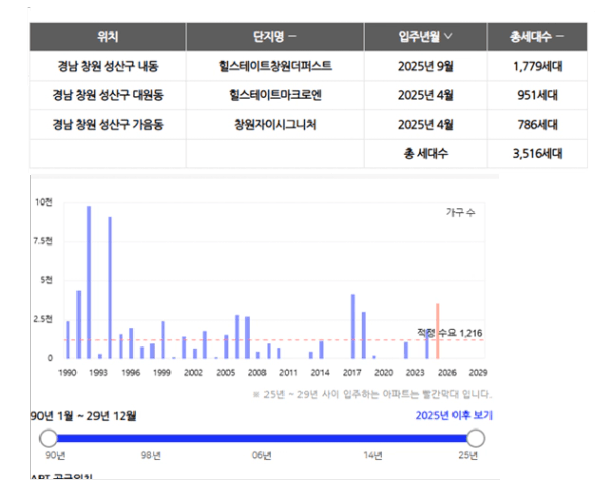This screenshot has height=500, width=610.
Task: Click the 98년 slider tick label
Action: pyautogui.click(x=151, y=455)
